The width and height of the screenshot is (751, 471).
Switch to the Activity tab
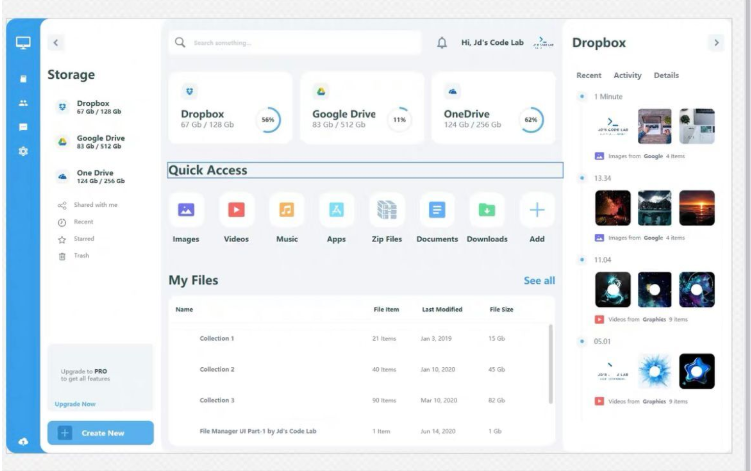pos(627,75)
